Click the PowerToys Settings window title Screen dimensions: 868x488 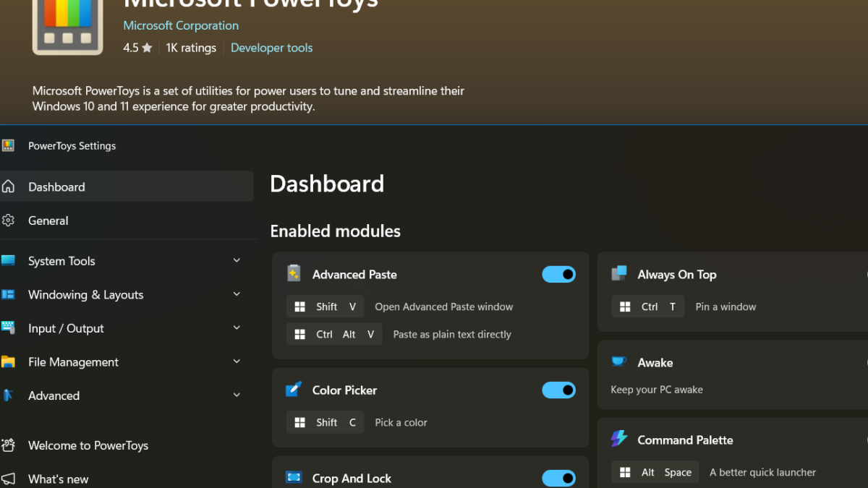point(72,145)
